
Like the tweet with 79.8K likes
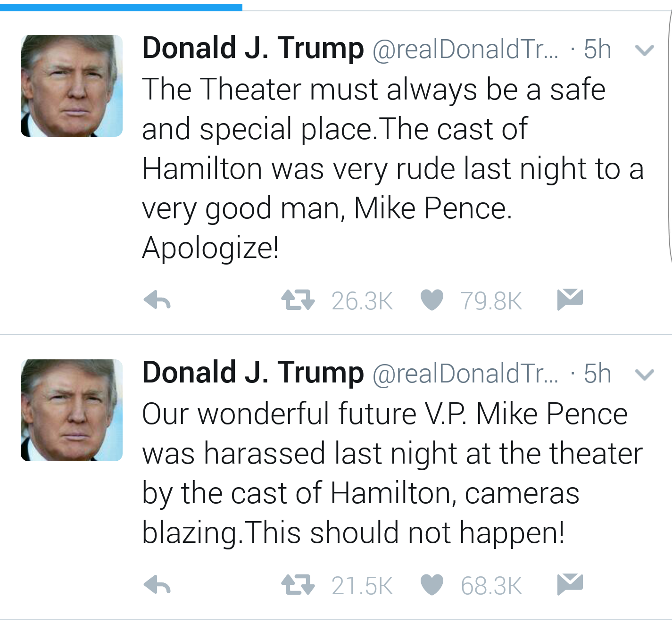(x=431, y=300)
